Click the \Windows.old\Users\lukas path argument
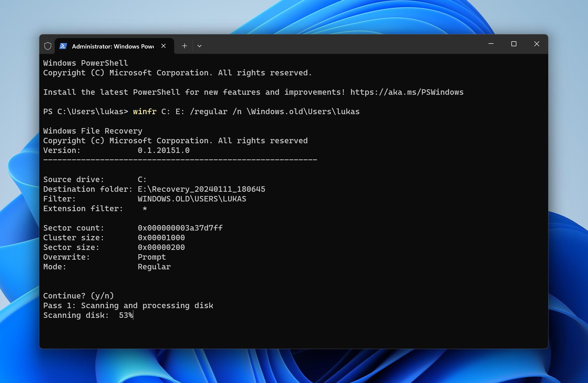 [303, 112]
